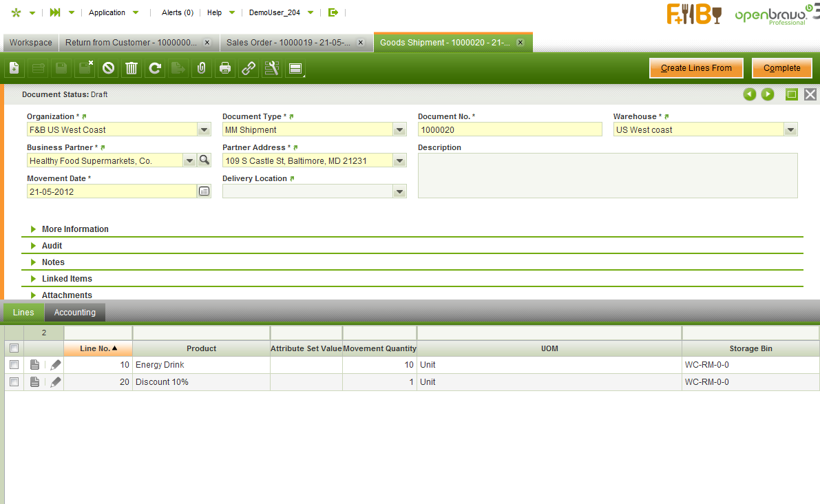Click the Print icon in the toolbar
Screen dimensions: 820x504
(224, 68)
